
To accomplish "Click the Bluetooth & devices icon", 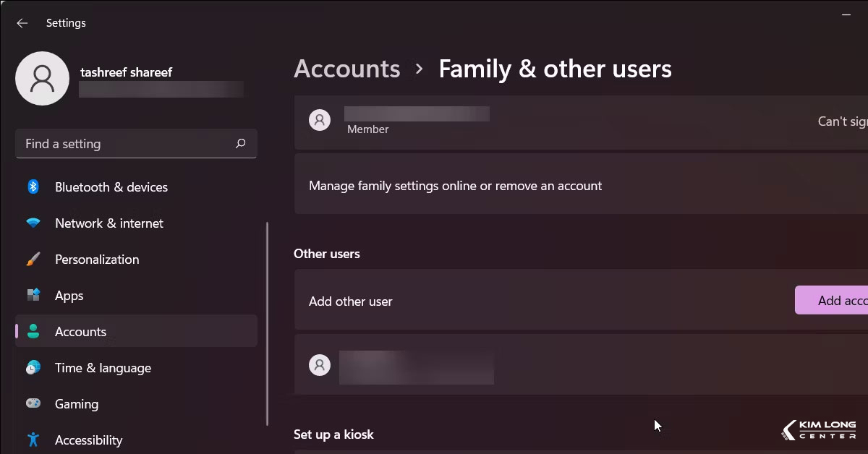I will (33, 187).
